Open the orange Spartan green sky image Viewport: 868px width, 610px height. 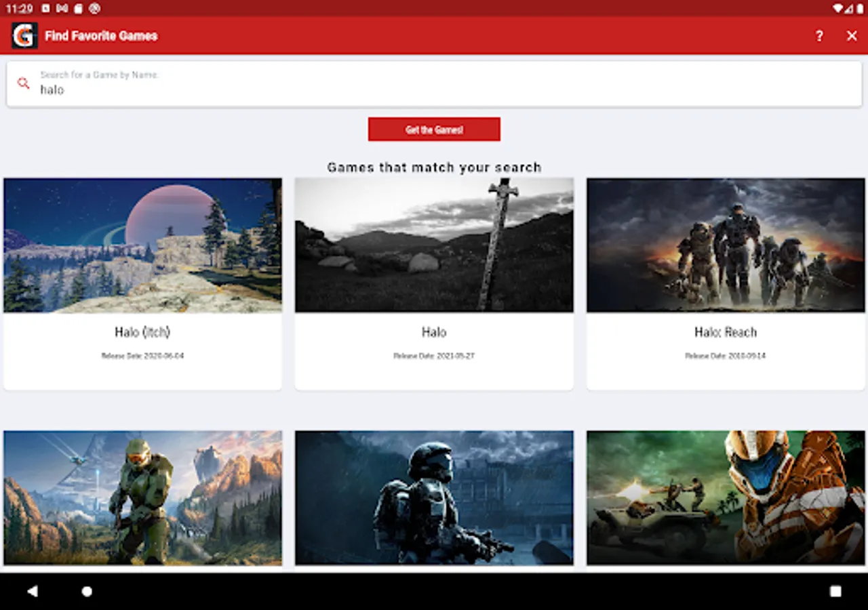pos(726,498)
